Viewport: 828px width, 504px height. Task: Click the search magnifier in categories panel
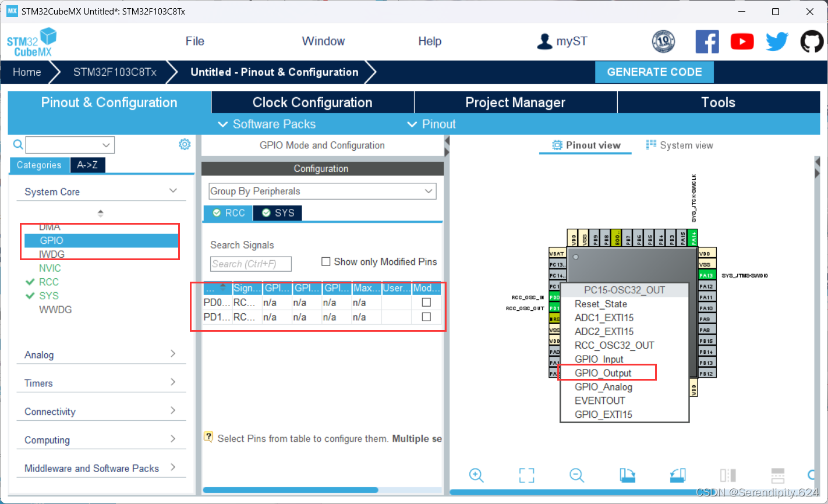pyautogui.click(x=18, y=144)
